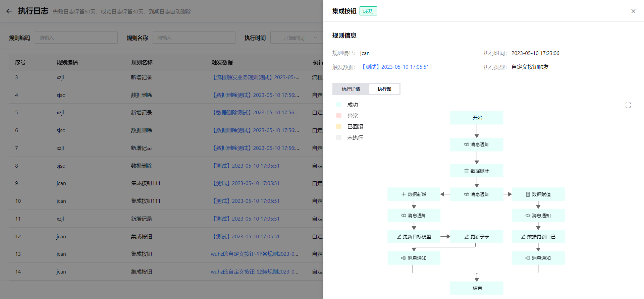Image resolution: width=644 pixels, height=299 pixels.
Task: Click the 消息通知 node below 更新目标模型
Action: [414, 258]
